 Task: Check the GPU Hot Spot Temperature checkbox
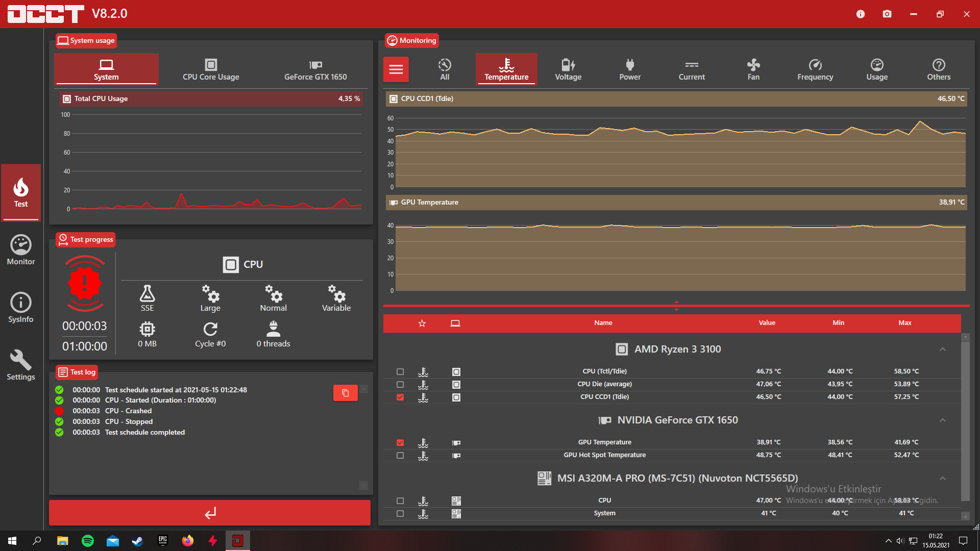pos(400,456)
